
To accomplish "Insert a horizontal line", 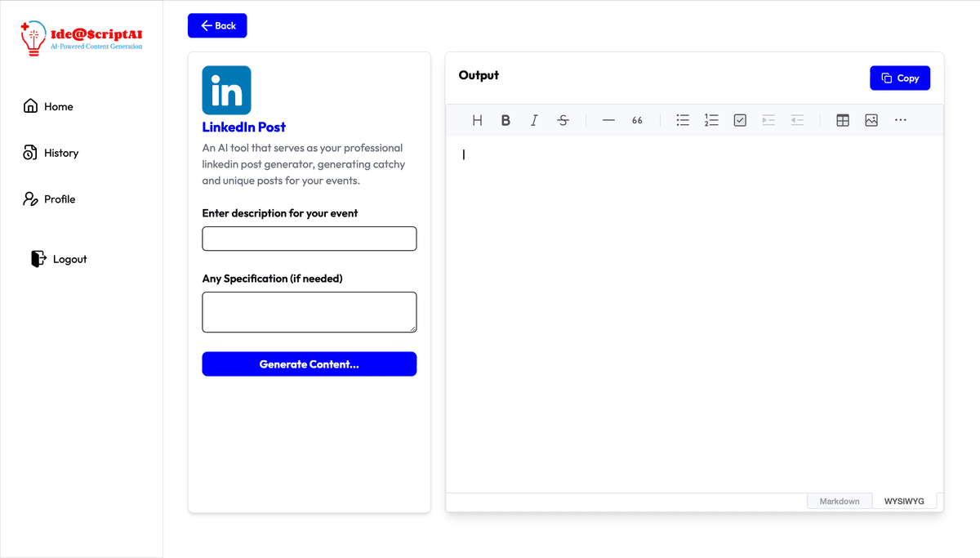I will click(608, 120).
